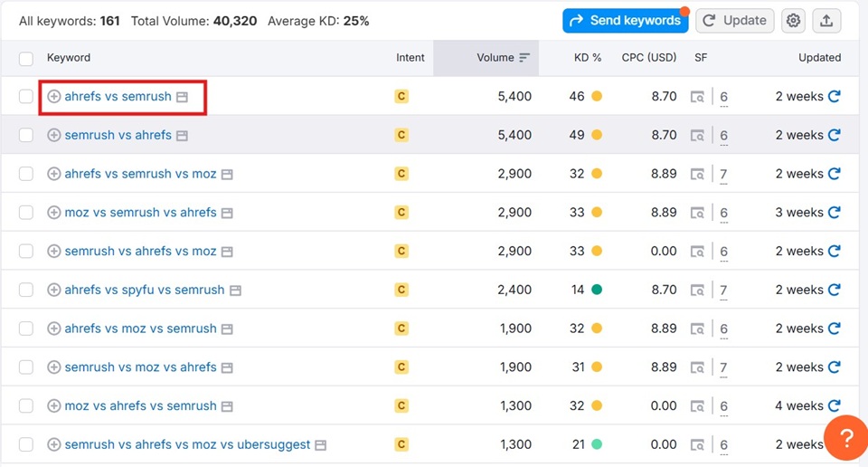Open the 'ahrefs vs moz vs semrush' keyword link

point(141,329)
